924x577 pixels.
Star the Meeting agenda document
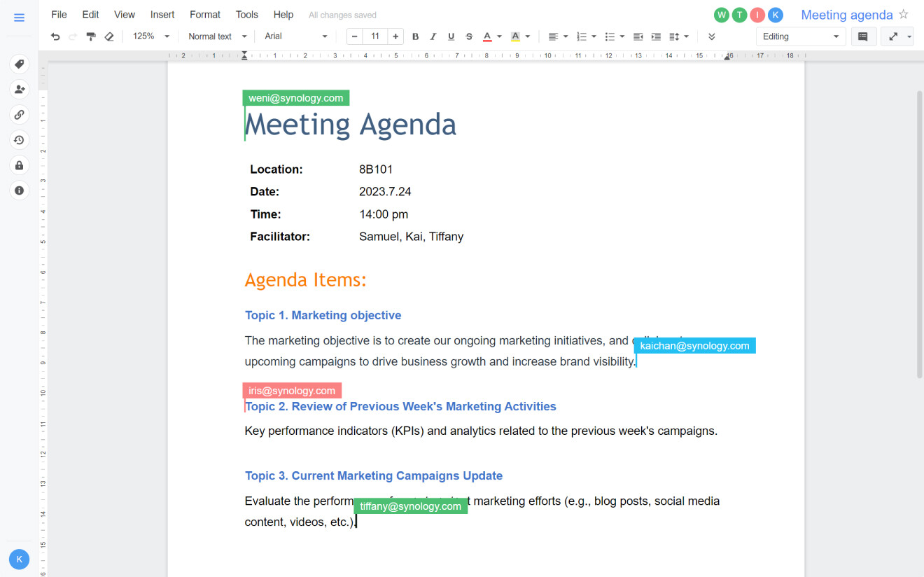coord(904,14)
